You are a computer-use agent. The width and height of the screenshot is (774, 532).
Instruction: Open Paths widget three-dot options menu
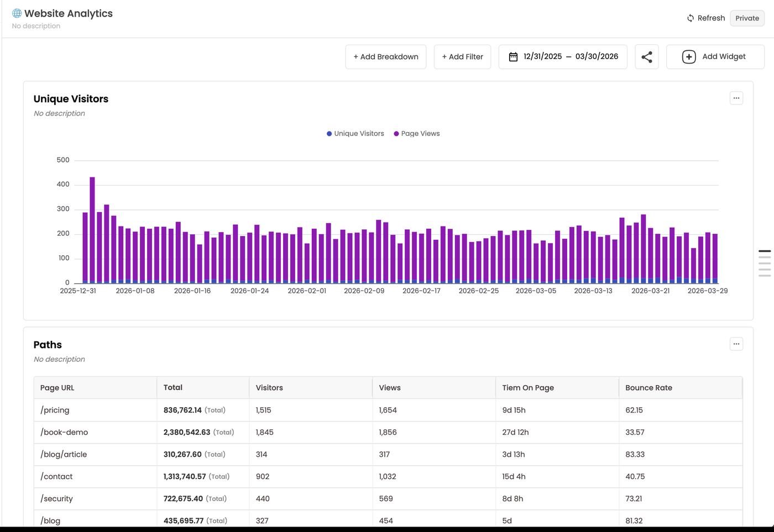click(x=736, y=344)
